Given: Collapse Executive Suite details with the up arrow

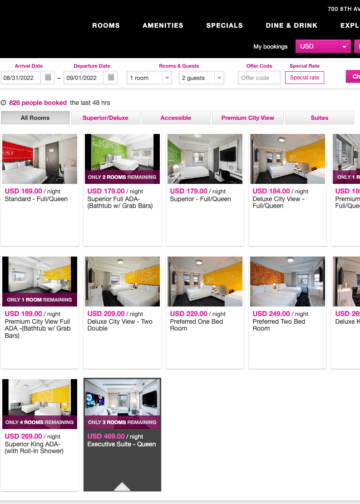Looking at the screenshot, I should click(122, 486).
